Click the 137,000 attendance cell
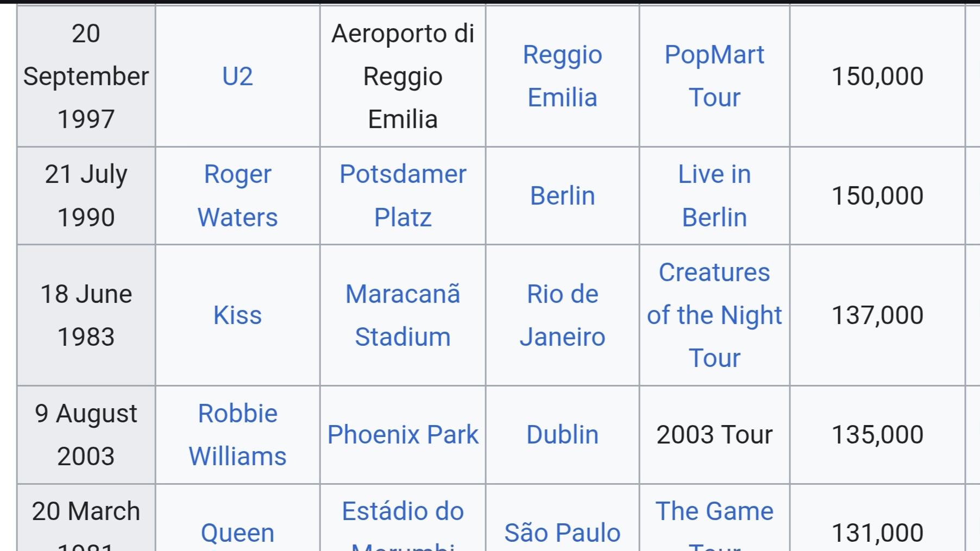Screen dimensions: 980x551 877,315
